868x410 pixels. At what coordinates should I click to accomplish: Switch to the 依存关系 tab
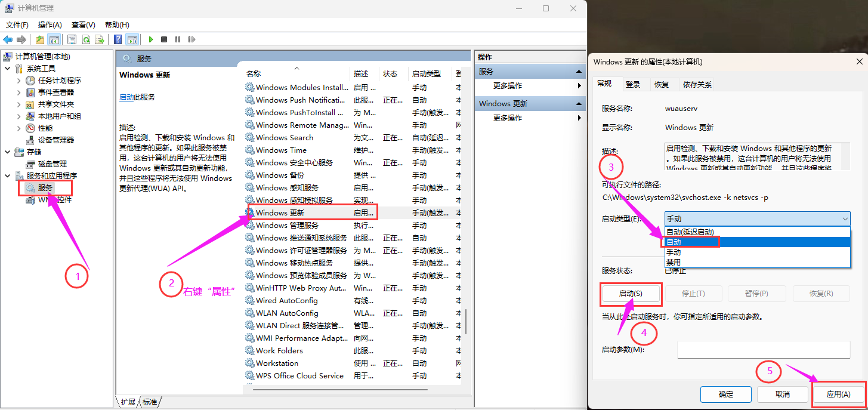[x=697, y=85]
